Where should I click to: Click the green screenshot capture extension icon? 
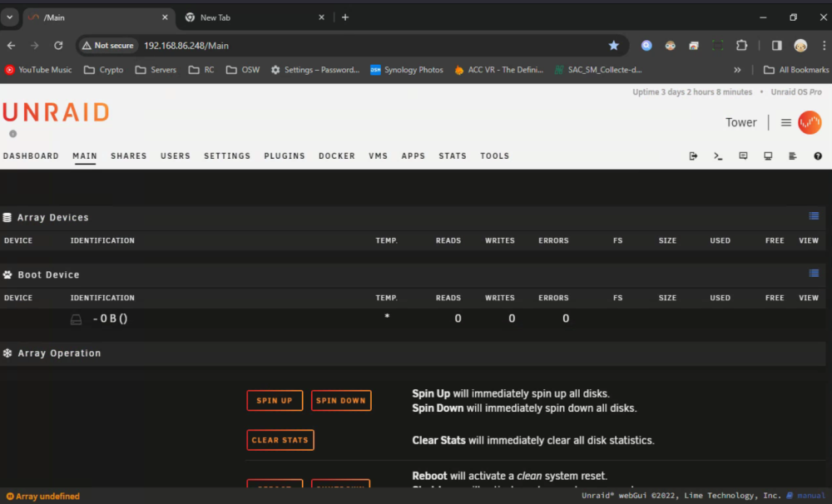(x=717, y=46)
